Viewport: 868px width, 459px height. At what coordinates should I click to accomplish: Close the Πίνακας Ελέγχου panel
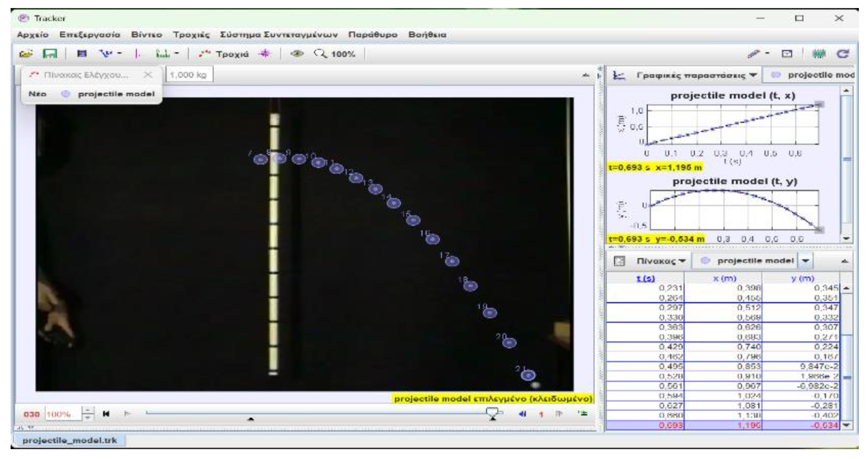point(148,75)
